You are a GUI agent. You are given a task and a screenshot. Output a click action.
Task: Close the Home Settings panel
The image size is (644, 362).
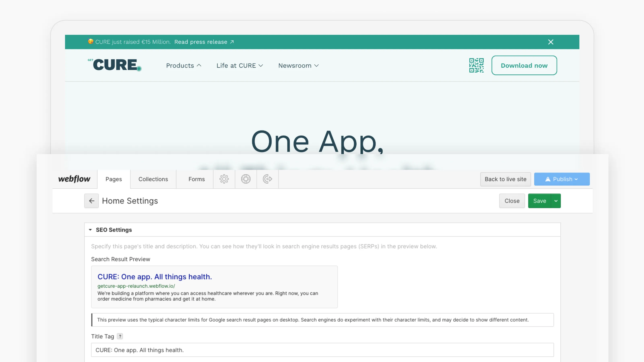click(x=512, y=201)
